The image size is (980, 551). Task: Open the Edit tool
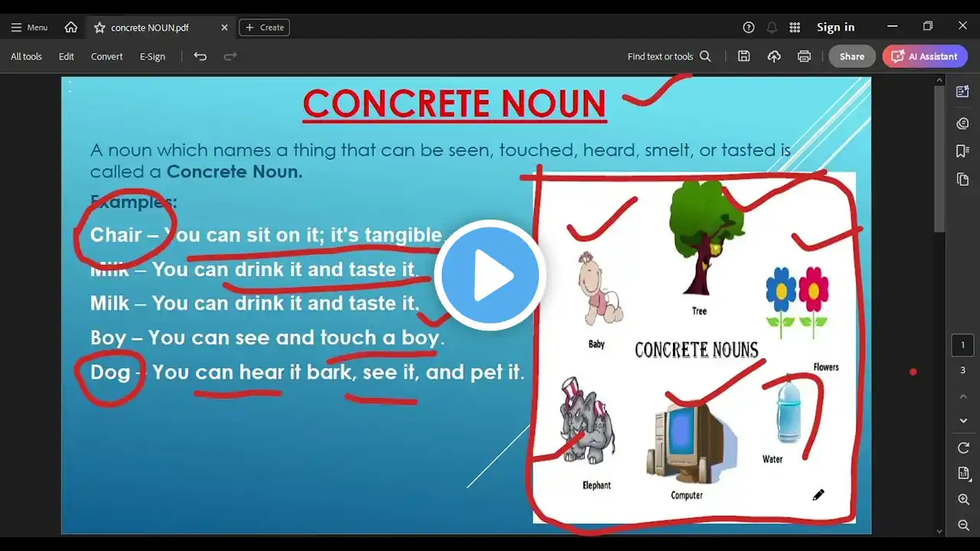67,57
